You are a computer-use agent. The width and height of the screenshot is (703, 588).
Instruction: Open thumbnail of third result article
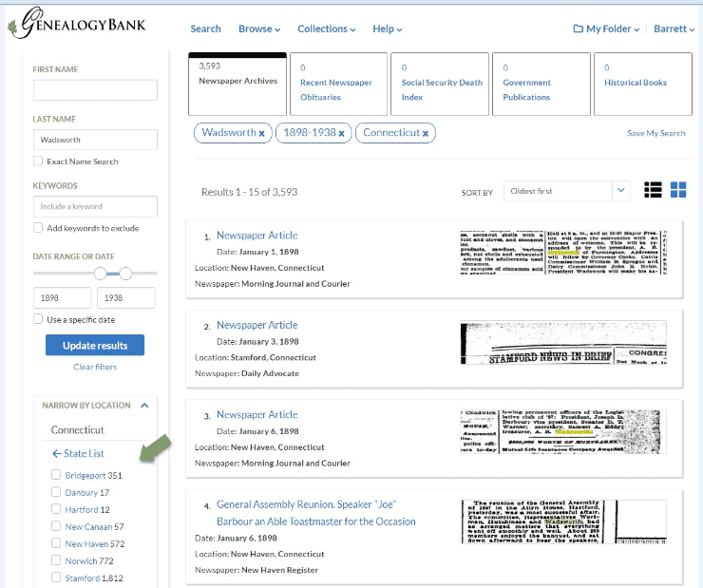(x=563, y=431)
